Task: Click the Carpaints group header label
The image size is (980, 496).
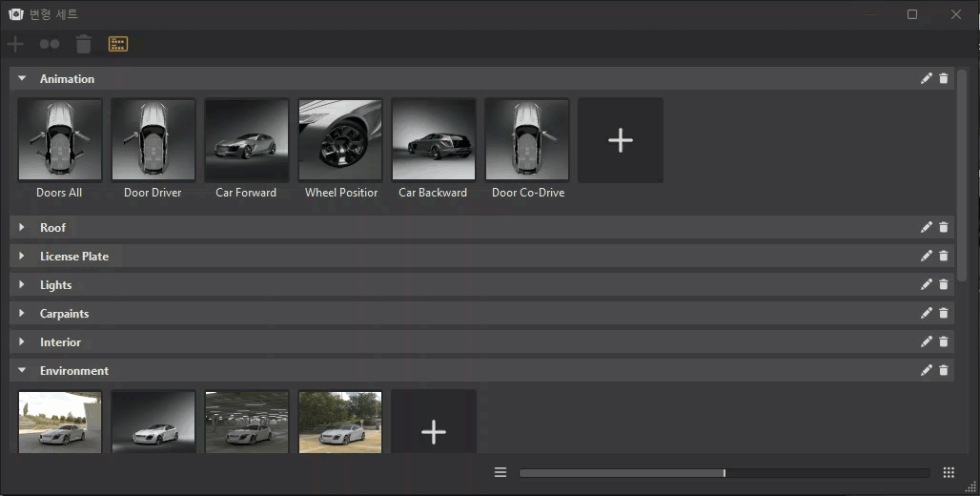Action: (64, 314)
